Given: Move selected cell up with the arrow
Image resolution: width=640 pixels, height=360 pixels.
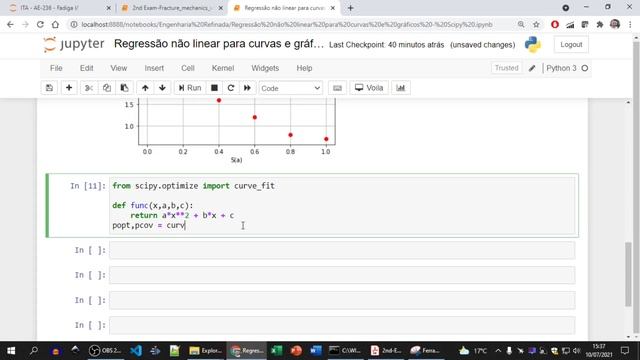Looking at the screenshot, I should tap(145, 88).
